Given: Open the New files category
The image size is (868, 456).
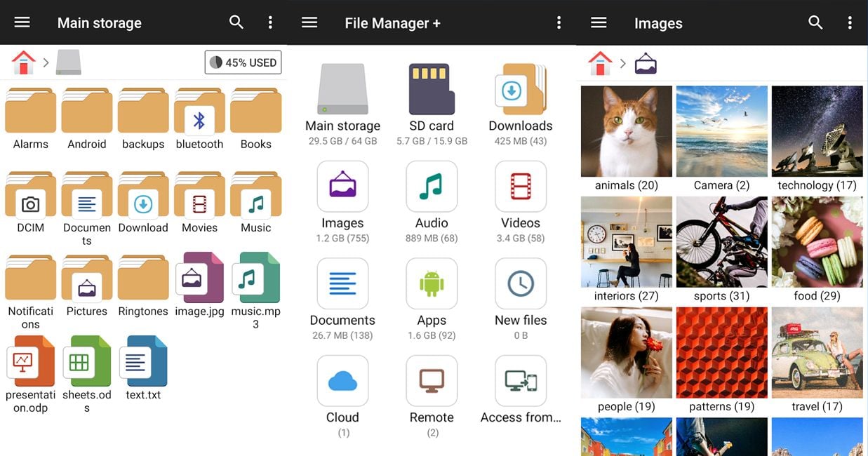Looking at the screenshot, I should pyautogui.click(x=521, y=300).
